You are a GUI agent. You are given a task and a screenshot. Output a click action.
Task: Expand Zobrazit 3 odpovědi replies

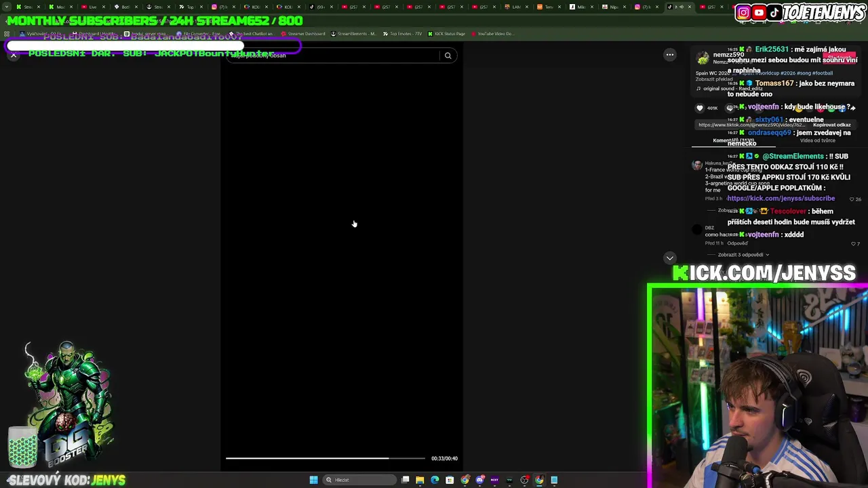click(743, 255)
